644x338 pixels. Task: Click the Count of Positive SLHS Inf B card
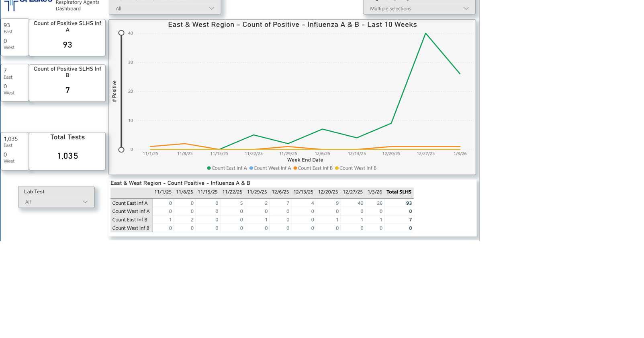click(67, 83)
